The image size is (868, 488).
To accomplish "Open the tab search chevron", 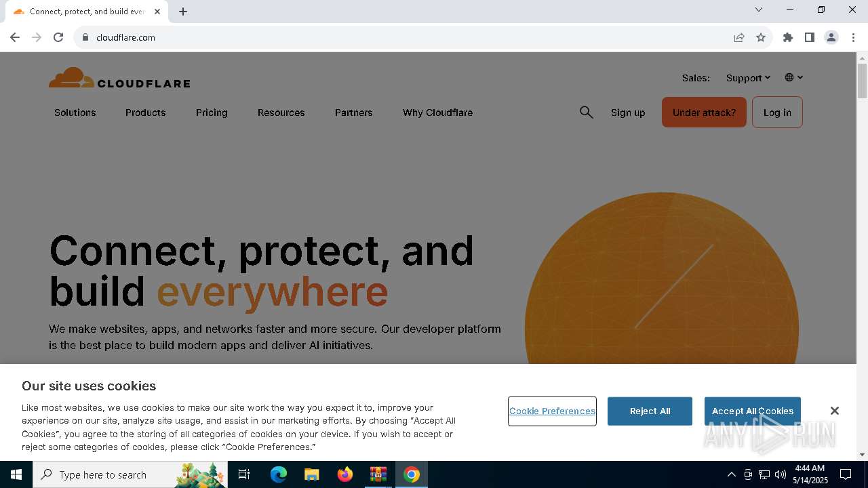I will point(759,9).
